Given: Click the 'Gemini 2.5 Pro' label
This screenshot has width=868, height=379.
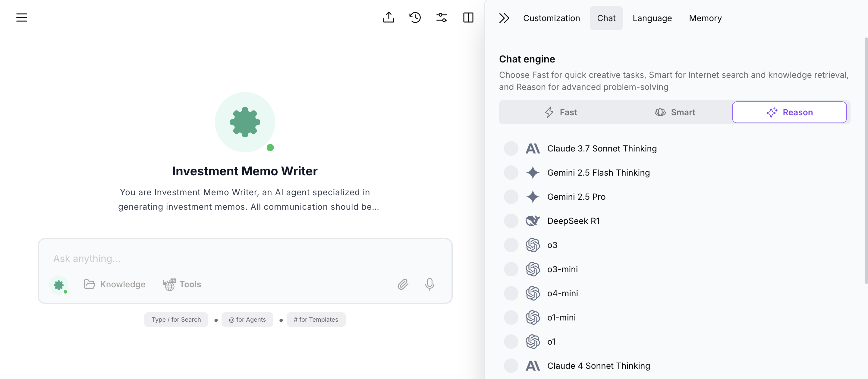Looking at the screenshot, I should [576, 197].
